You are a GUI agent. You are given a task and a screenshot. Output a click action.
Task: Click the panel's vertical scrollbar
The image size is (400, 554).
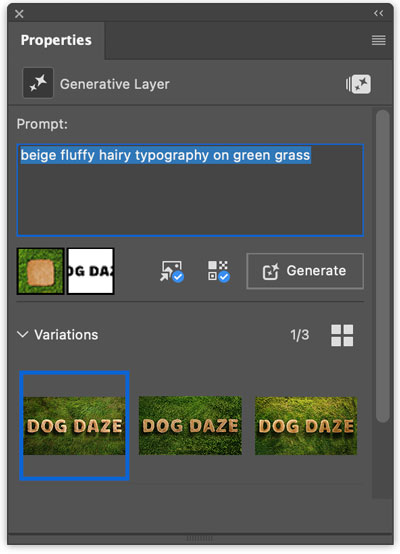tap(382, 266)
